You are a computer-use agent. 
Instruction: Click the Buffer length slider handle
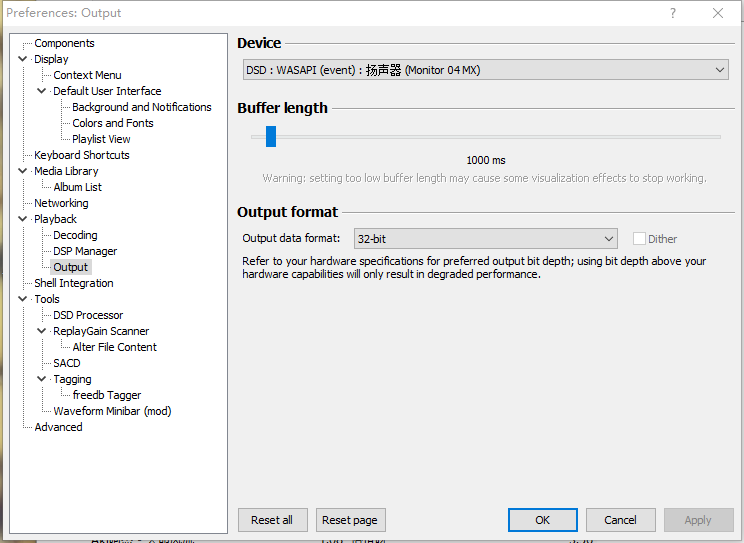click(271, 137)
